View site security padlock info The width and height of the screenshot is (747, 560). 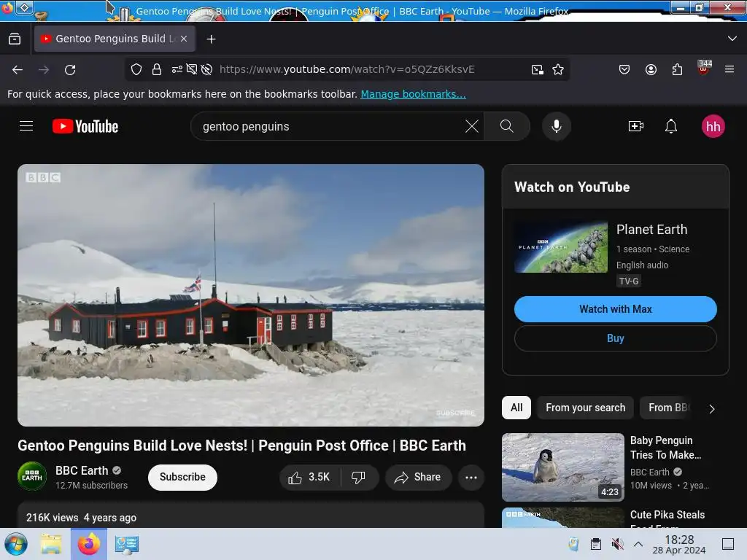pos(157,69)
